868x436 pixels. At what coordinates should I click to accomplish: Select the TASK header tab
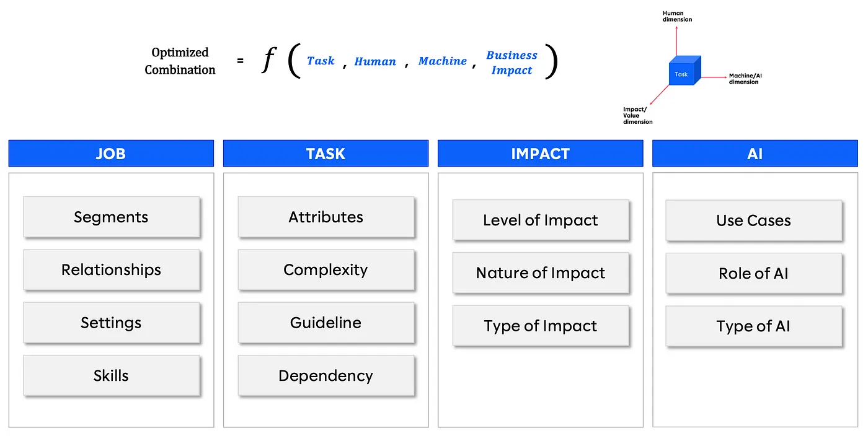coord(325,154)
